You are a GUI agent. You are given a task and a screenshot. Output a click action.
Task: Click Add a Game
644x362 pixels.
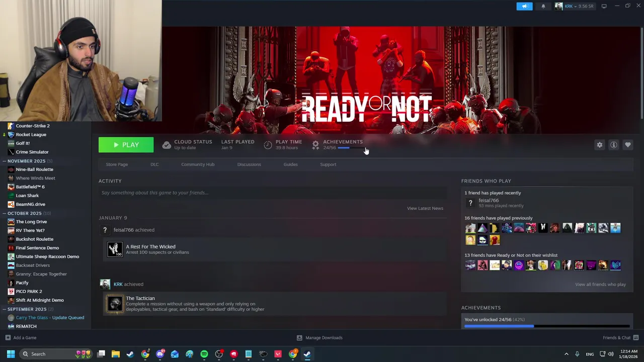(21, 338)
